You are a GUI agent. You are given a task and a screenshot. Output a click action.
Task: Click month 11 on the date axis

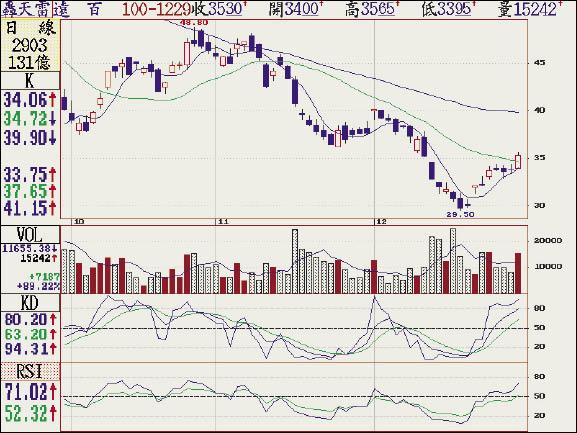223,221
